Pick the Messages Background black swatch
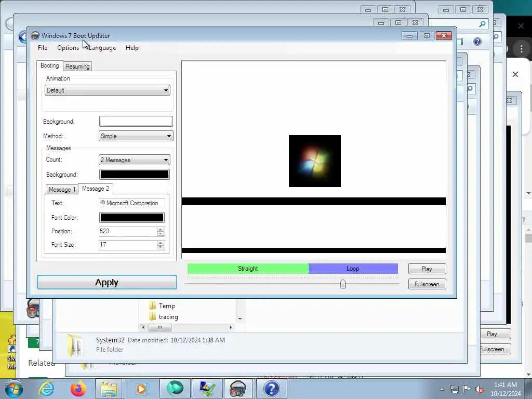This screenshot has width=532, height=399. pos(135,175)
